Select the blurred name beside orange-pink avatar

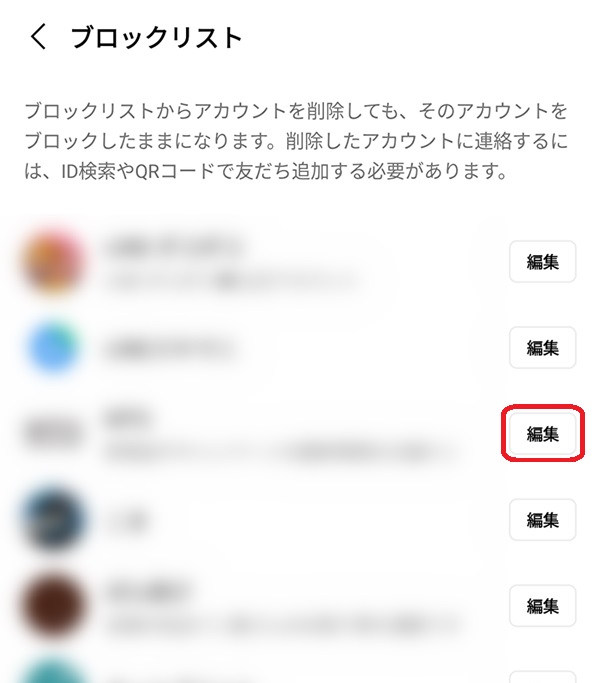point(173,247)
